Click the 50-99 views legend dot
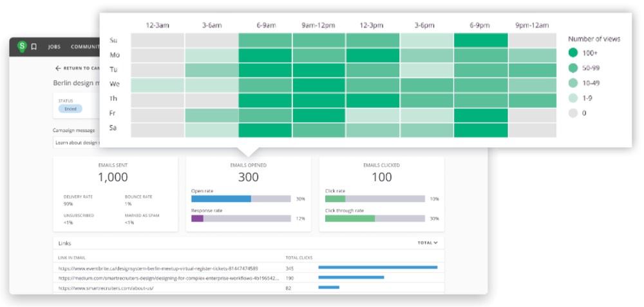Screen dimensions: 644x307 point(574,68)
